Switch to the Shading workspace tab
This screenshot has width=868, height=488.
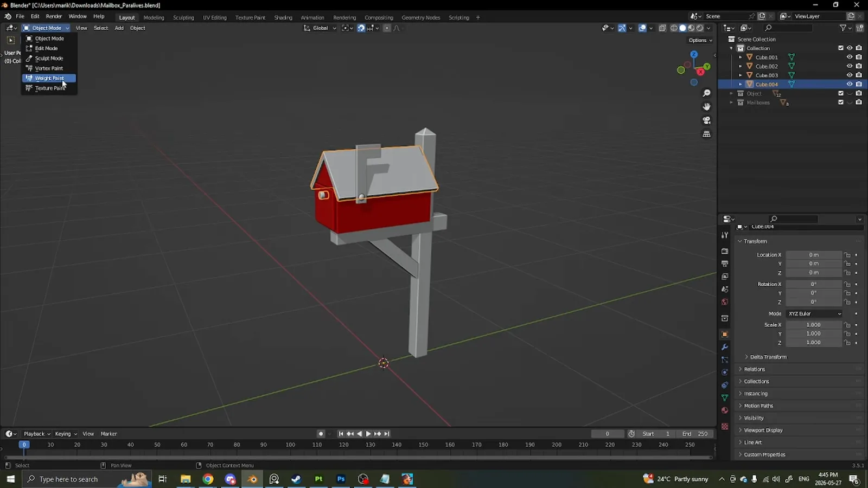point(283,17)
